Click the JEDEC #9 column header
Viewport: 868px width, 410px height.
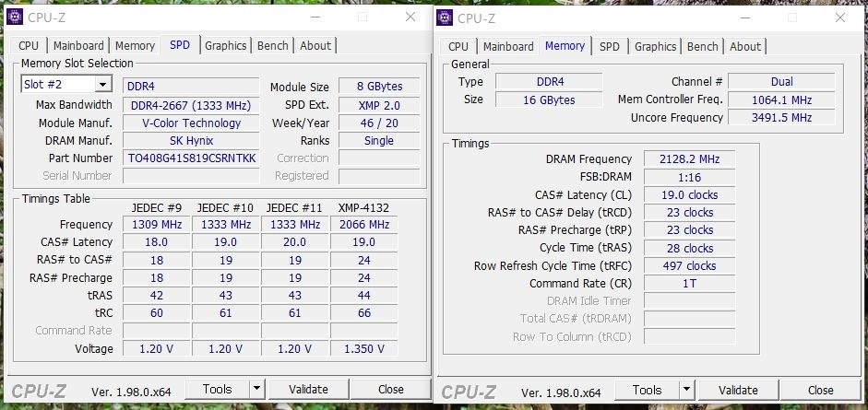pos(157,207)
